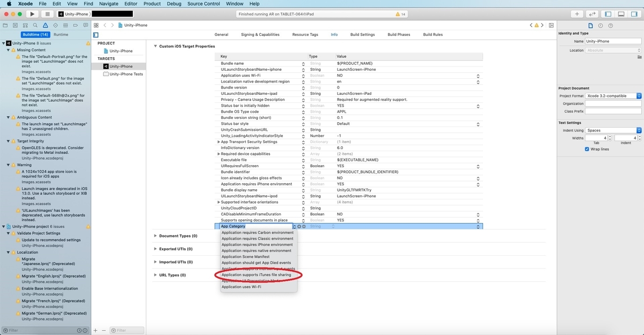Switch to Runtime issues
This screenshot has width=644, height=335.
point(61,34)
